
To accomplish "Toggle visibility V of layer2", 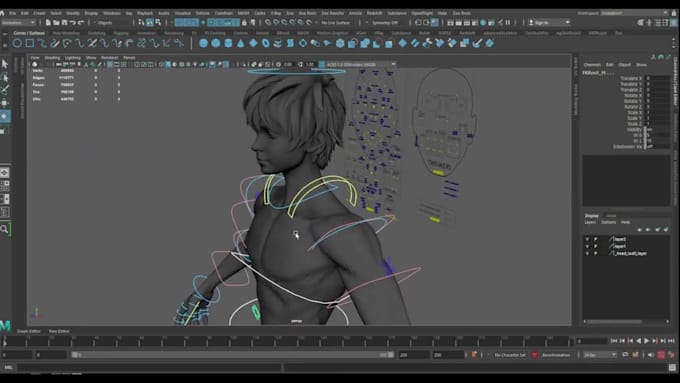I will [x=587, y=239].
